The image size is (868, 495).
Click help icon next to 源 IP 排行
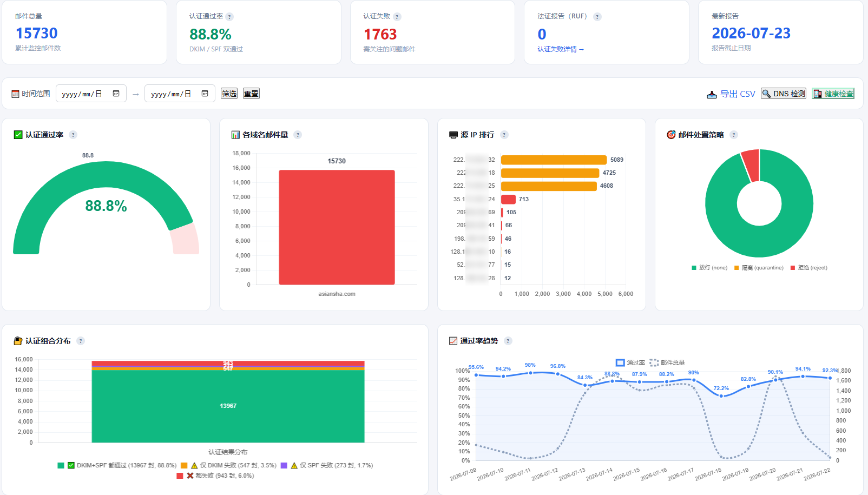point(504,135)
